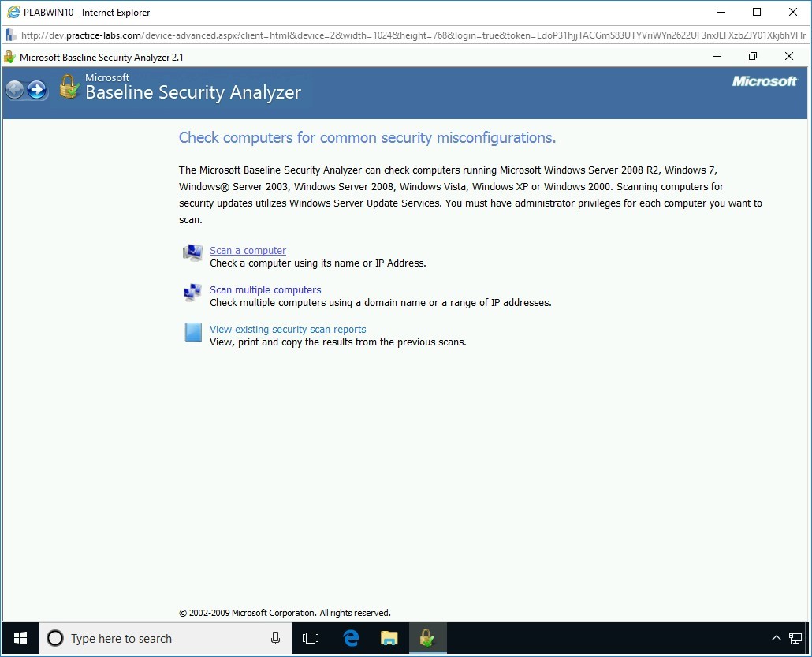Click the Internet Explorer address bar URL
The width and height of the screenshot is (812, 657).
[413, 35]
